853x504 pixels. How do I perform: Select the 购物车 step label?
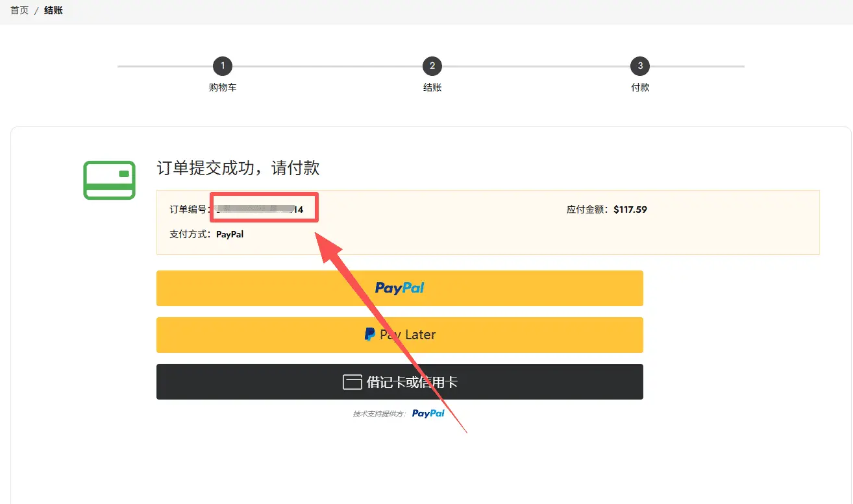(x=223, y=88)
